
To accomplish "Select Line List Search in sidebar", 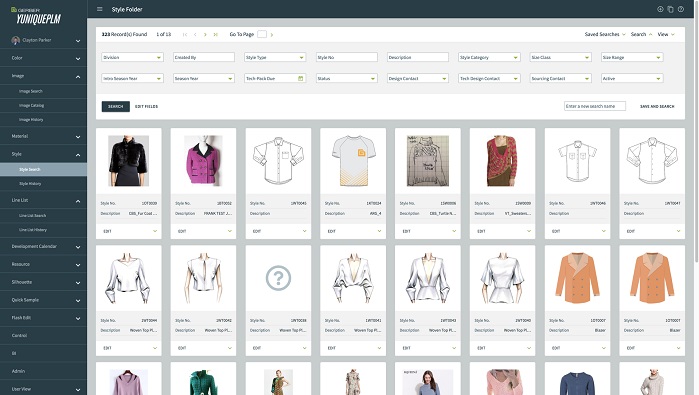I will 33,216.
